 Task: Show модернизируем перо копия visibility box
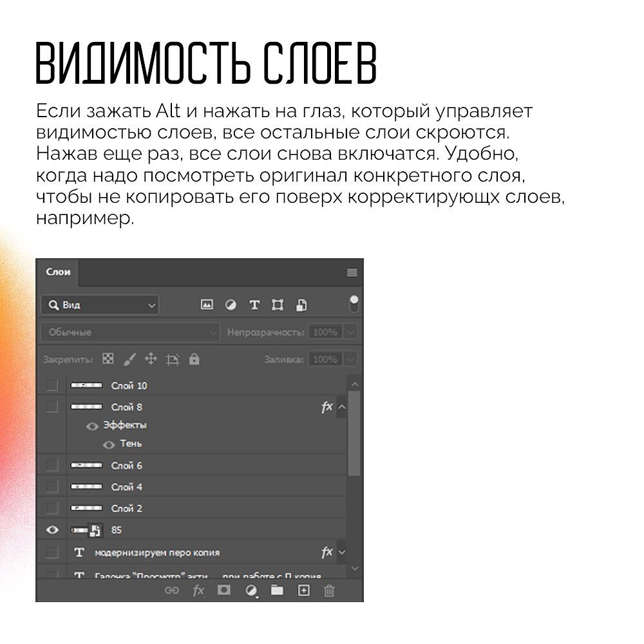52,553
